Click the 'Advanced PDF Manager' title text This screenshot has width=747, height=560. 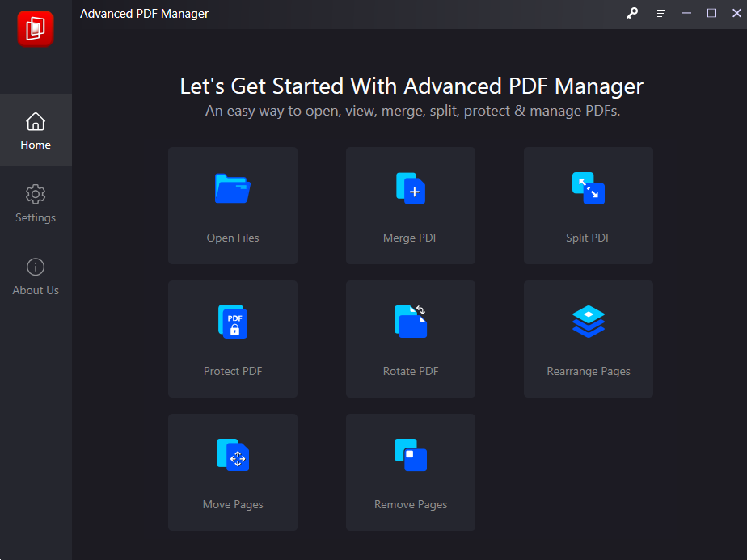pyautogui.click(x=144, y=14)
